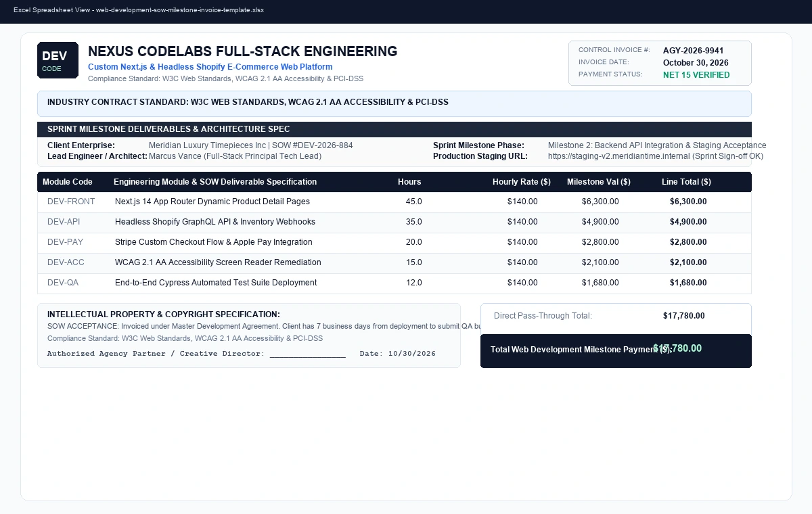
Task: Select the pass-through total $17,780.00
Action: (x=684, y=316)
